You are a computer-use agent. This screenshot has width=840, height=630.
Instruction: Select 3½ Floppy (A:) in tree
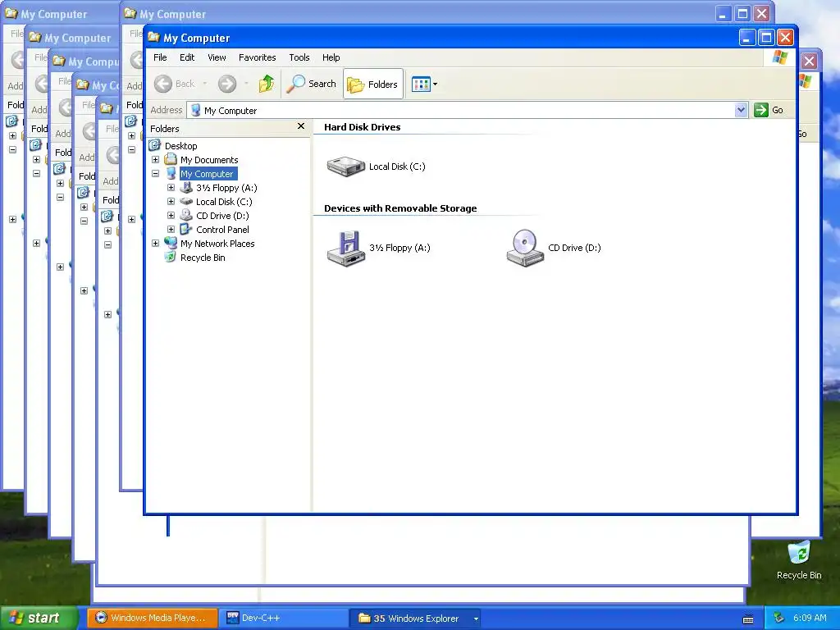(226, 188)
